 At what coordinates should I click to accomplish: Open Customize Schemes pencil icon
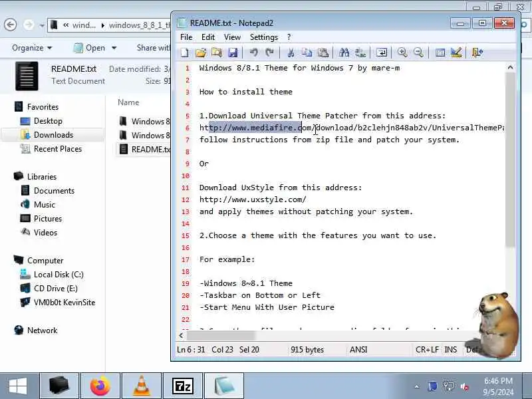point(456,53)
